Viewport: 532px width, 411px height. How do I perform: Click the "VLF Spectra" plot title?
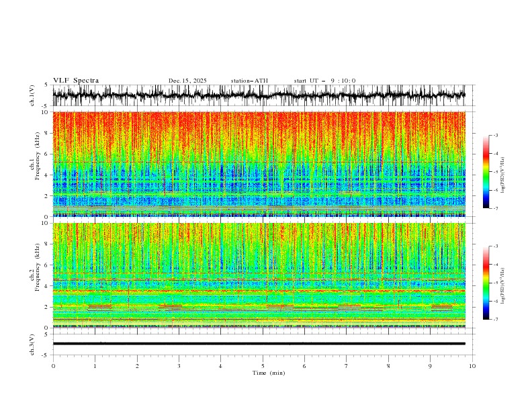(76, 81)
